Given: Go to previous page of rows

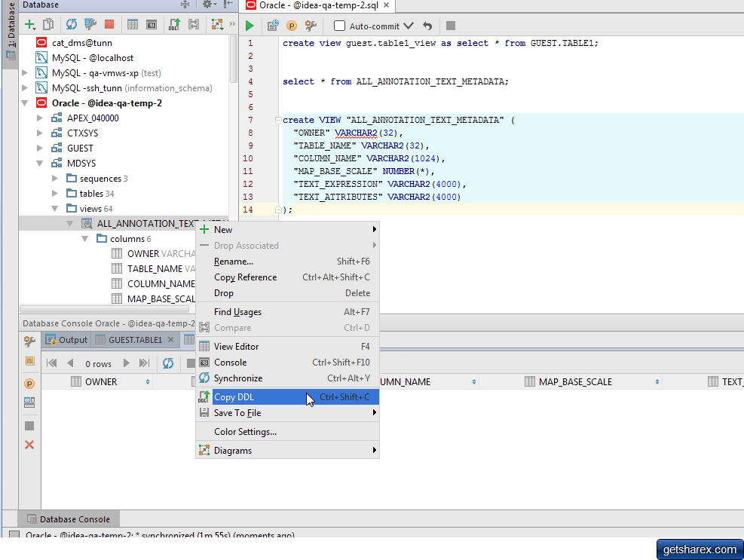Looking at the screenshot, I should click(x=71, y=363).
